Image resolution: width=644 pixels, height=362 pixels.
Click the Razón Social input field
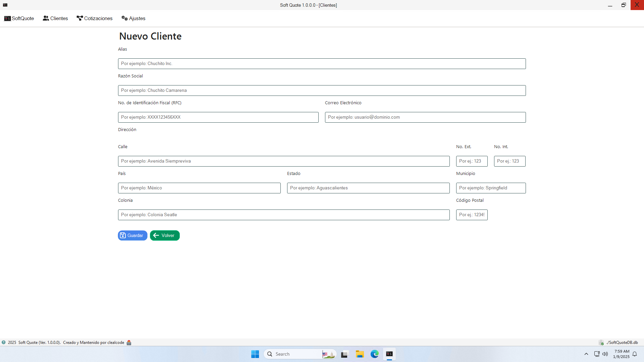coord(322,90)
